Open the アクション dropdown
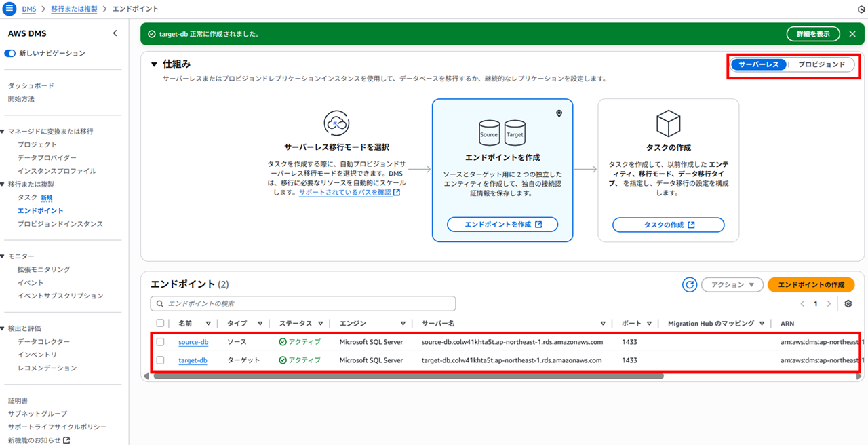The image size is (868, 445). click(732, 285)
